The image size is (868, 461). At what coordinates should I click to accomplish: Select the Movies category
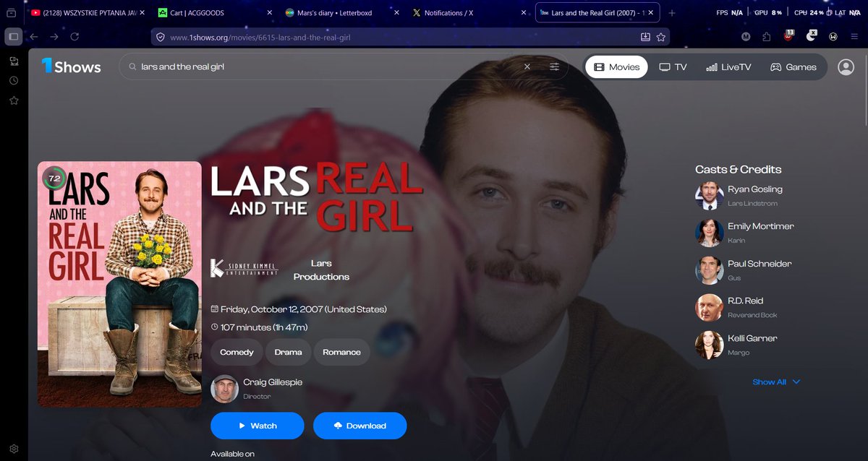coord(616,66)
